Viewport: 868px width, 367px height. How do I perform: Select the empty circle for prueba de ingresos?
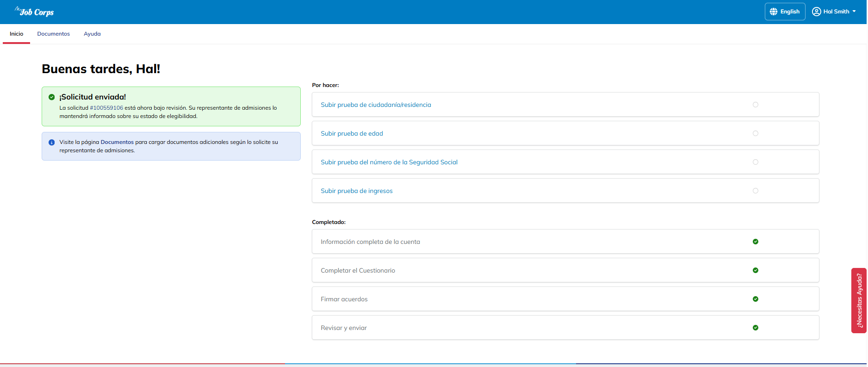(x=755, y=191)
